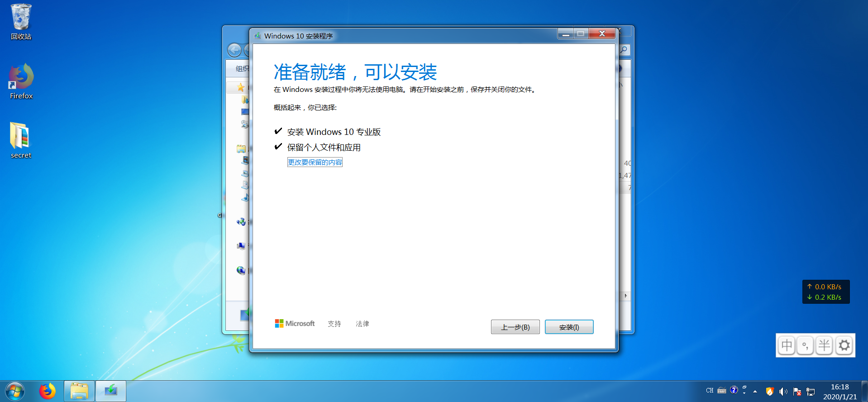
Task: Open the language bar options dropdown arrow
Action: pos(744,393)
